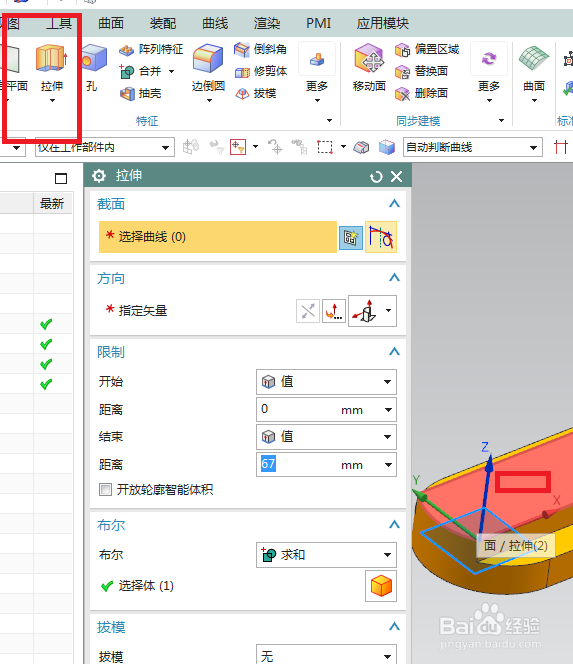
Task: Open the 自动判断曲线 curve rule dropdown
Action: click(473, 147)
